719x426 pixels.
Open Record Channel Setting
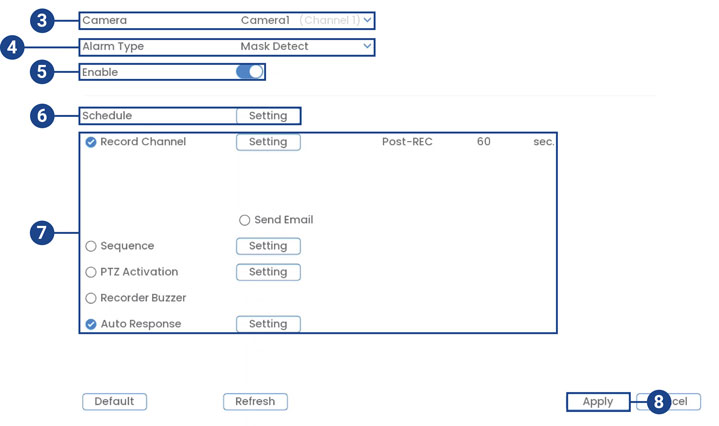[268, 142]
